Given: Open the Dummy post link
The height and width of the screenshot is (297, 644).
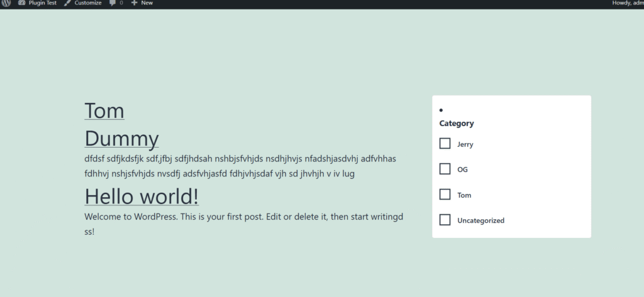Looking at the screenshot, I should [x=121, y=139].
